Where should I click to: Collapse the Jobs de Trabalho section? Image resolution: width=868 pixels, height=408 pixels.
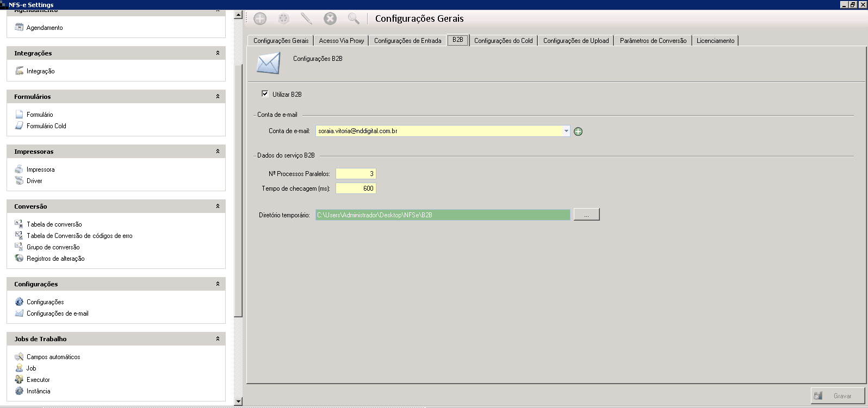218,339
